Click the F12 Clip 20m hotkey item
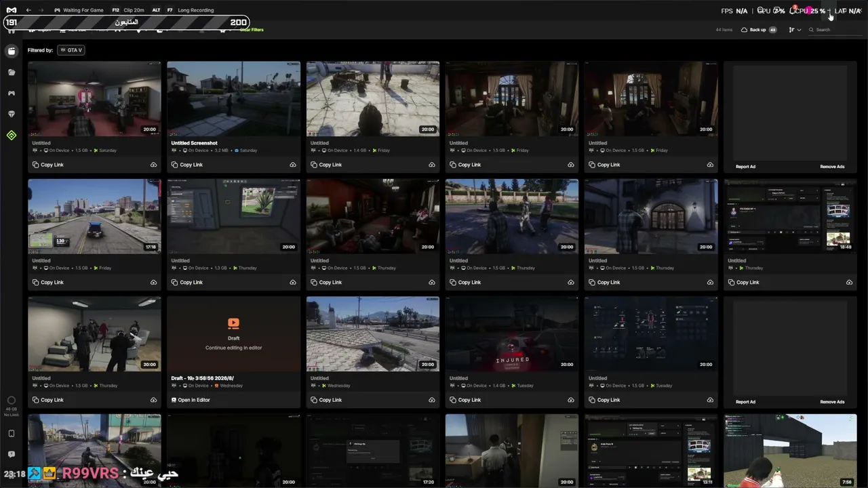Screen dimensions: 868x488 [x=128, y=10]
